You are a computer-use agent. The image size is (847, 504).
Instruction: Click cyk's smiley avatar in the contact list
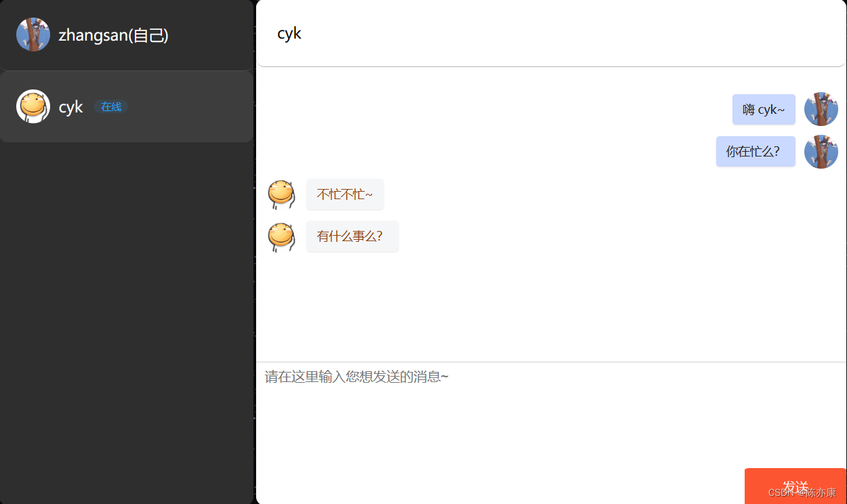(33, 106)
